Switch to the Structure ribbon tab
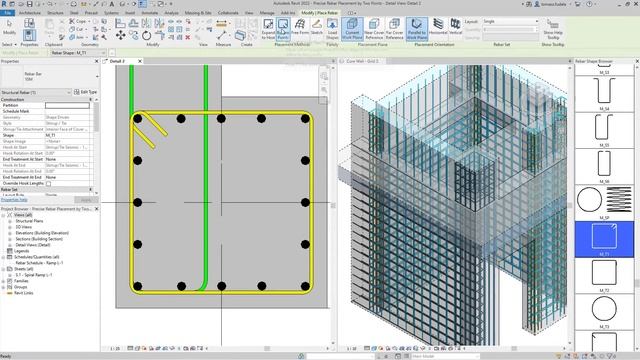 coord(55,13)
